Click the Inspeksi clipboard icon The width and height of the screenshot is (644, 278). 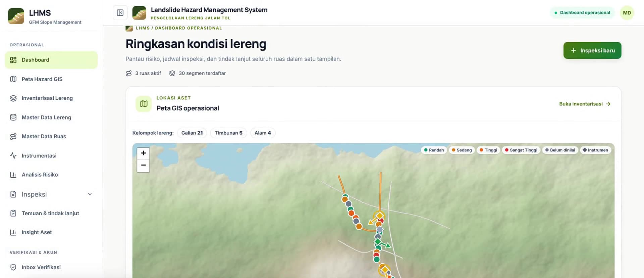point(13,194)
